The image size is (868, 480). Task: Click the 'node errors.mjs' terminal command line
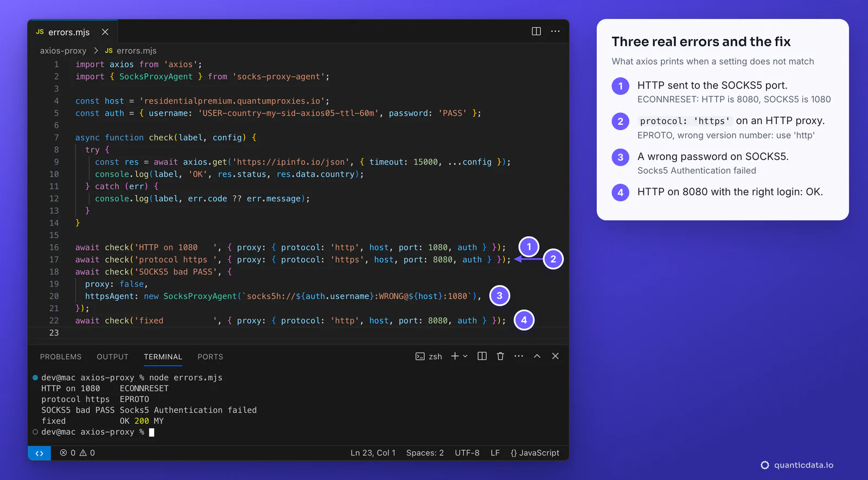point(186,377)
